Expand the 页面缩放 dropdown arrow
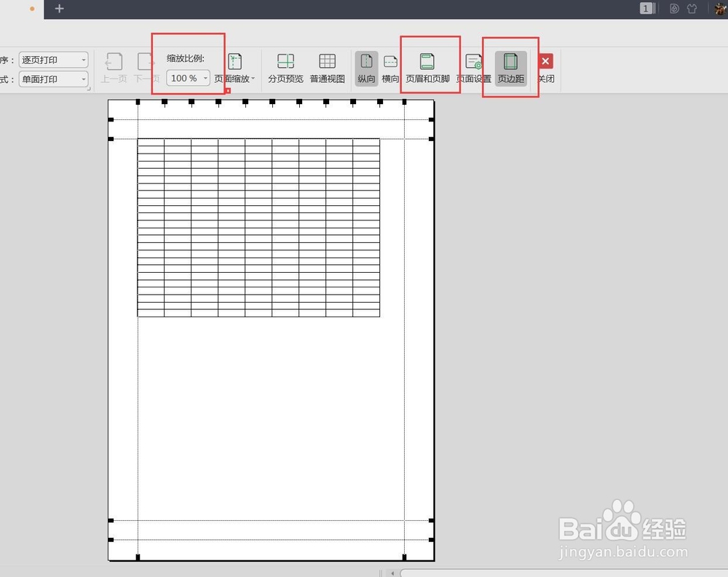 coord(253,79)
